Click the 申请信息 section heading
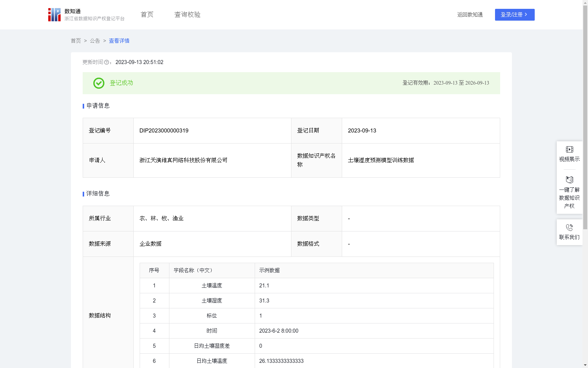The height and width of the screenshot is (368, 588). pyautogui.click(x=98, y=106)
